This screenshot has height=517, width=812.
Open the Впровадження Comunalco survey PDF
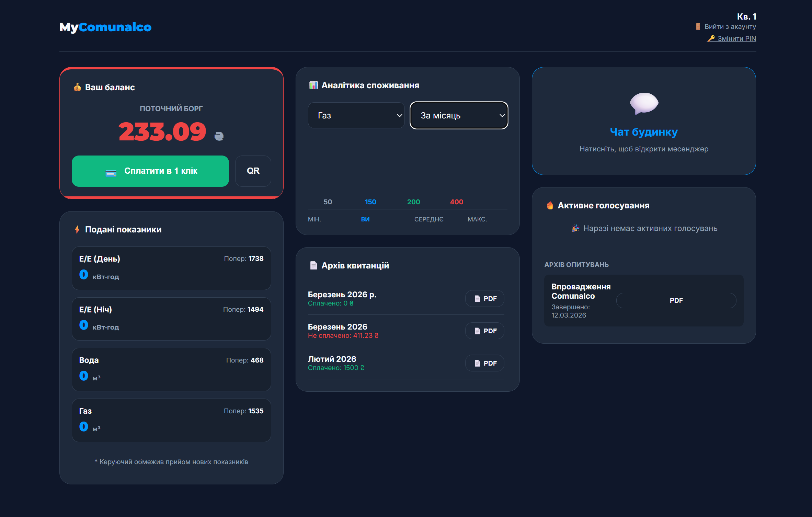coord(676,300)
